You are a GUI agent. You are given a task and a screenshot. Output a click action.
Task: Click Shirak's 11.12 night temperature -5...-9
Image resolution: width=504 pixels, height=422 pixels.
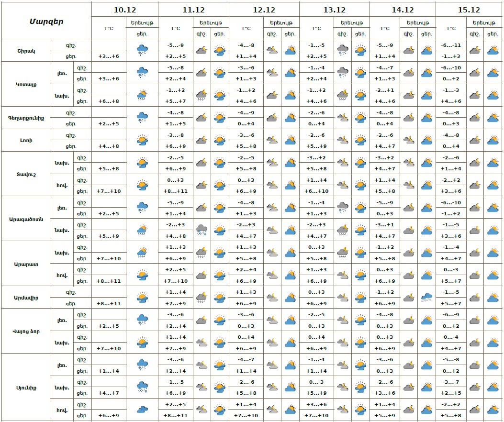(x=176, y=45)
